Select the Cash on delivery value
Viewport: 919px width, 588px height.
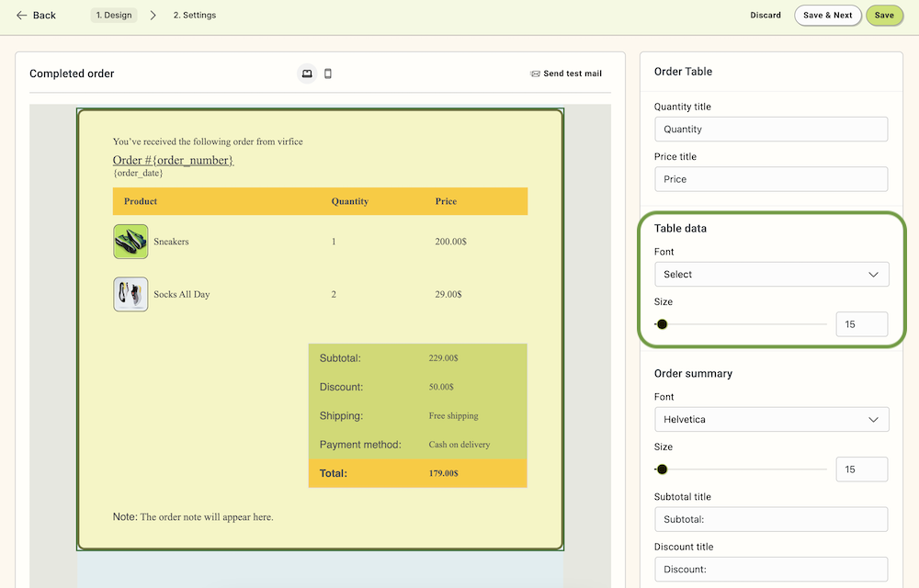(x=459, y=445)
